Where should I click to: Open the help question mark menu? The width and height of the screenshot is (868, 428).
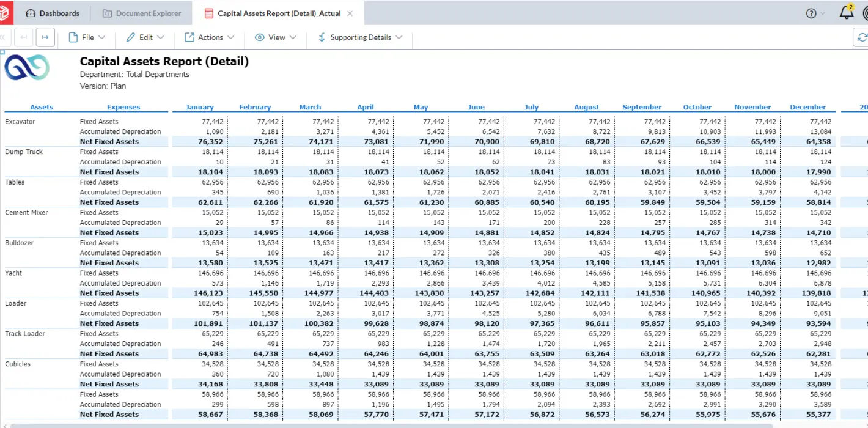click(x=811, y=13)
